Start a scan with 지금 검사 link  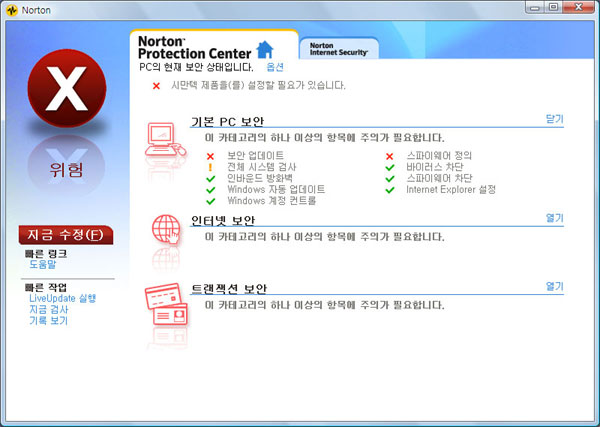coord(49,310)
